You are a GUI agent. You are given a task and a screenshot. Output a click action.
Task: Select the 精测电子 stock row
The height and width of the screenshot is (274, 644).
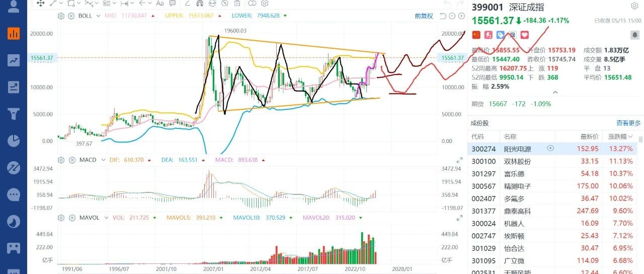[x=552, y=186]
